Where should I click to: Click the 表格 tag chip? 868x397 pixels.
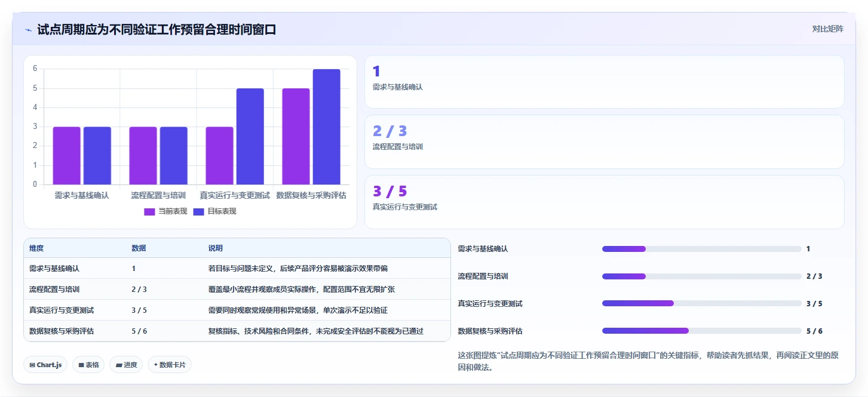[88, 365]
